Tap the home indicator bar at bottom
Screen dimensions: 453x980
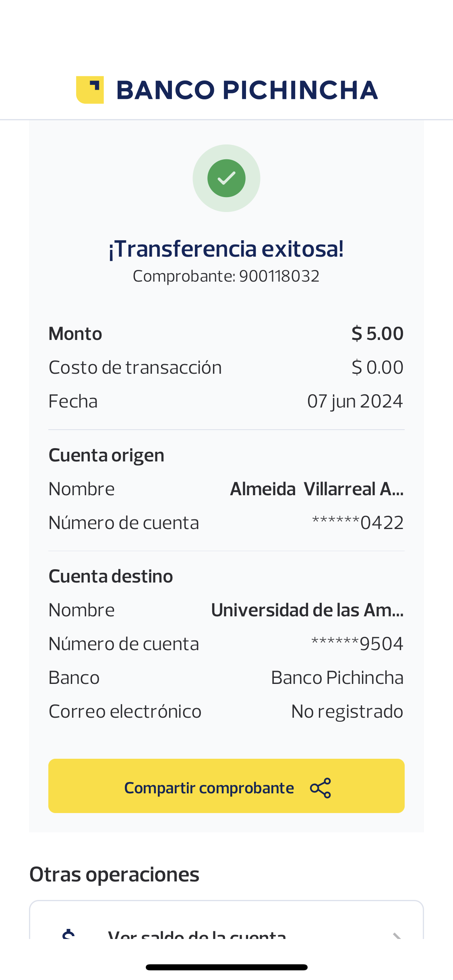coord(226,967)
